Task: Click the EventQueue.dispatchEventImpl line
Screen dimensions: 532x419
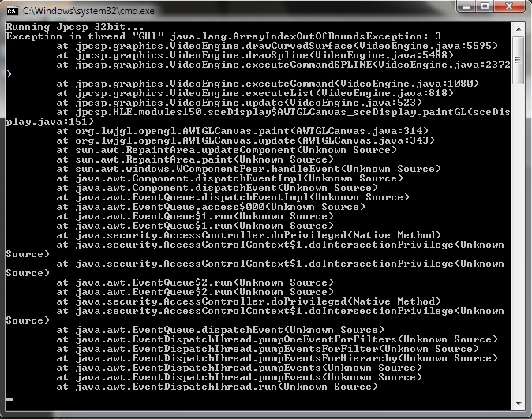Action: point(233,197)
